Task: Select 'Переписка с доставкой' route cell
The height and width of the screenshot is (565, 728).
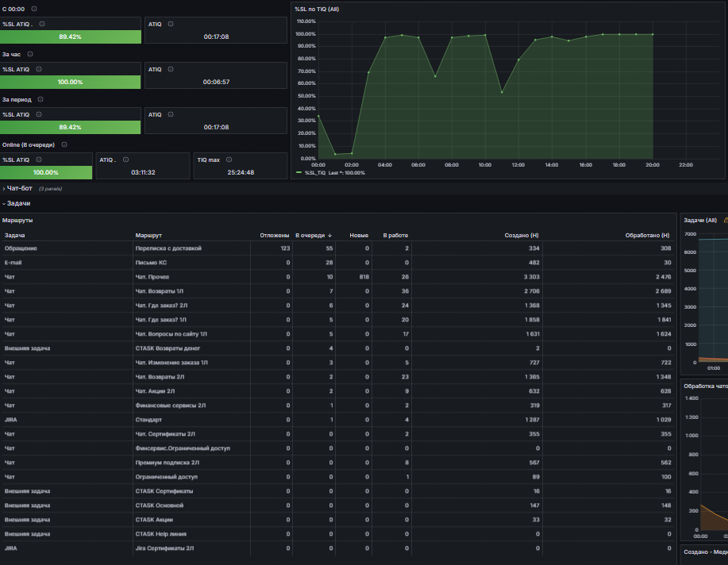Action: tap(168, 248)
